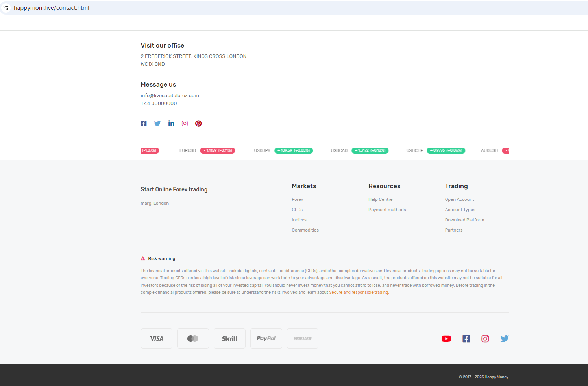Open the Instagram icon under Message us
Screen dimensions: 588x386
185,124
